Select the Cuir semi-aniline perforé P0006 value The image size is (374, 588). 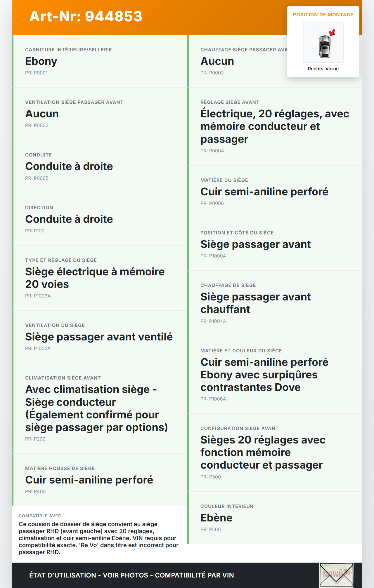[x=264, y=192]
